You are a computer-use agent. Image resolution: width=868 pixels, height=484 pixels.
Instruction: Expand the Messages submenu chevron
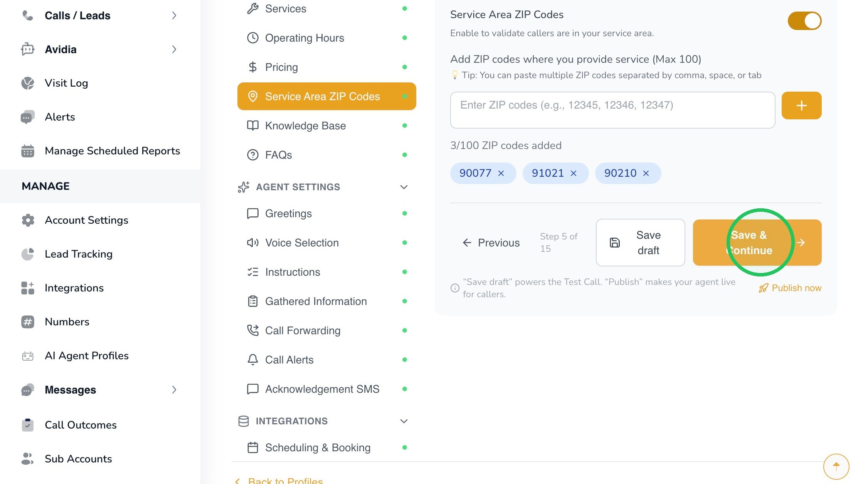point(174,390)
